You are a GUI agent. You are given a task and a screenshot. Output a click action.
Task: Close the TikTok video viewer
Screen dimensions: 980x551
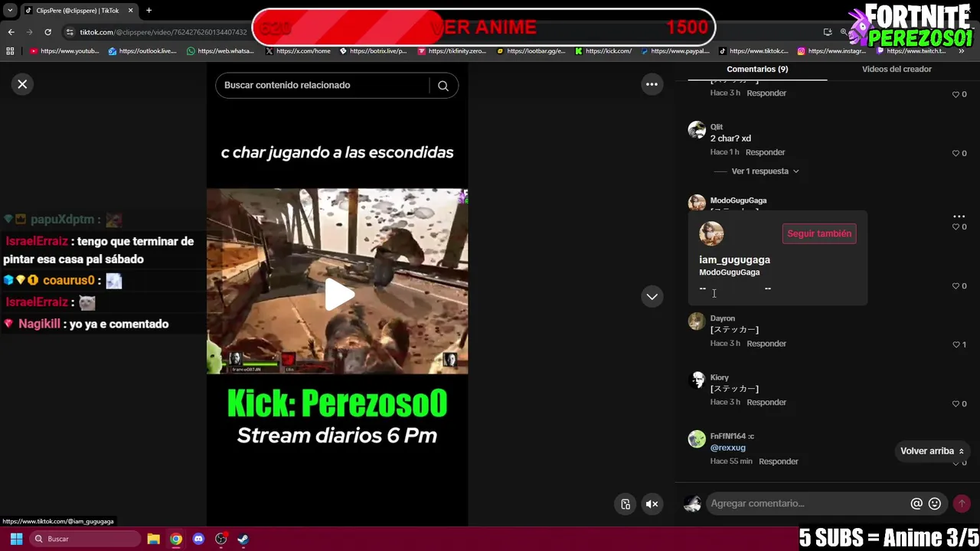[x=22, y=84]
